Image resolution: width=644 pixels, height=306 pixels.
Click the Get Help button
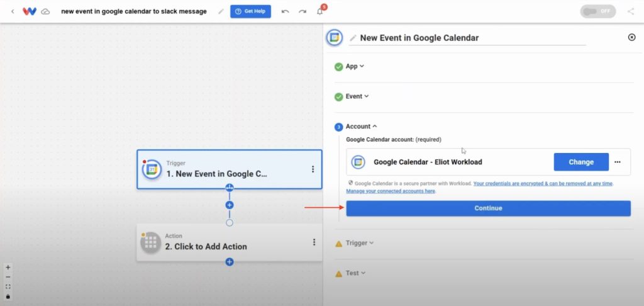[x=250, y=11]
